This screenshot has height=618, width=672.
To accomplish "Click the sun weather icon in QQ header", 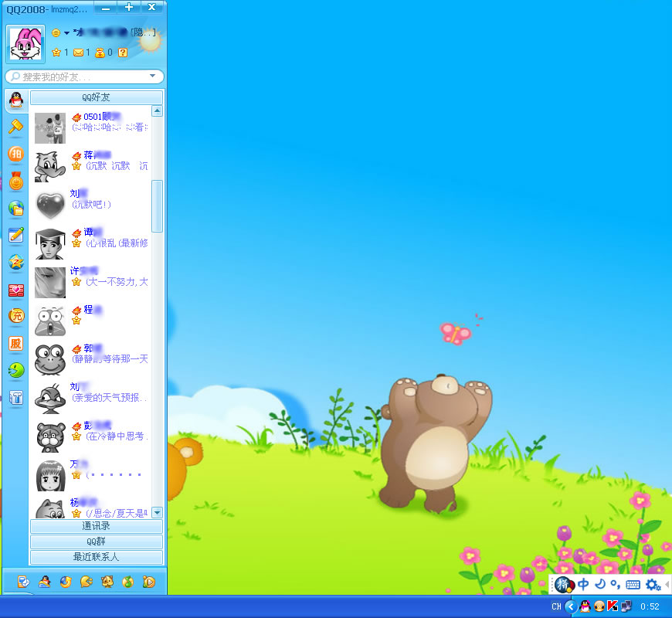I will click(150, 42).
